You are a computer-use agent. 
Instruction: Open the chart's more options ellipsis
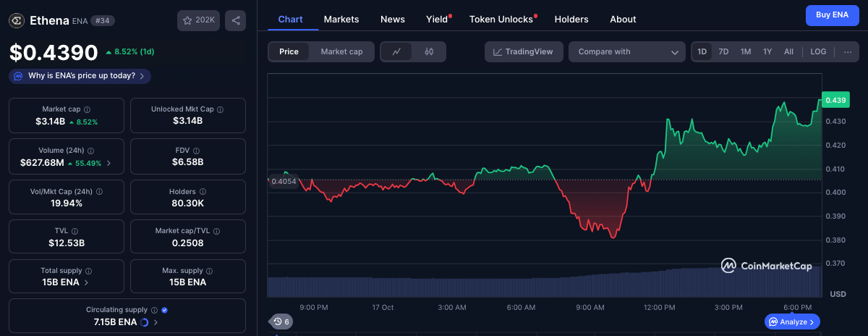[847, 51]
